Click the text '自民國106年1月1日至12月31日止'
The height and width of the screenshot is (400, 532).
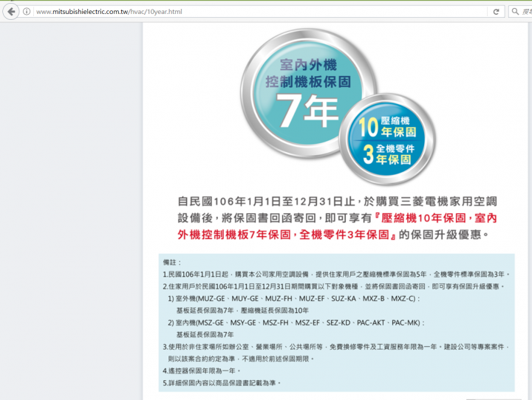(x=266, y=201)
